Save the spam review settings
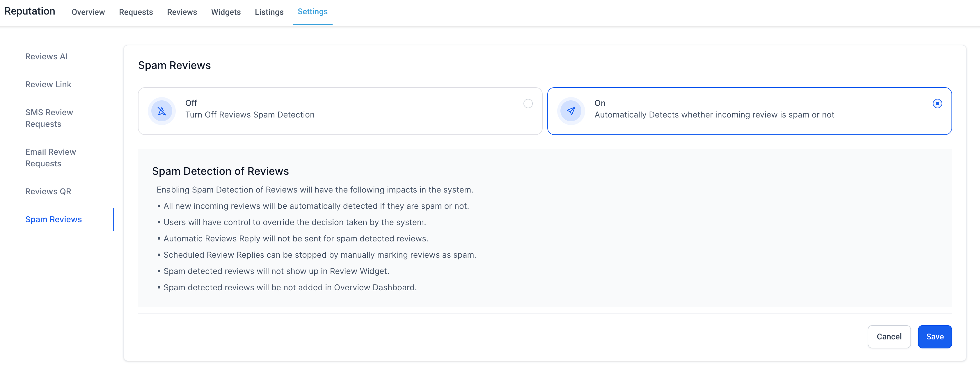Screen dimensions: 980x381 click(934, 337)
